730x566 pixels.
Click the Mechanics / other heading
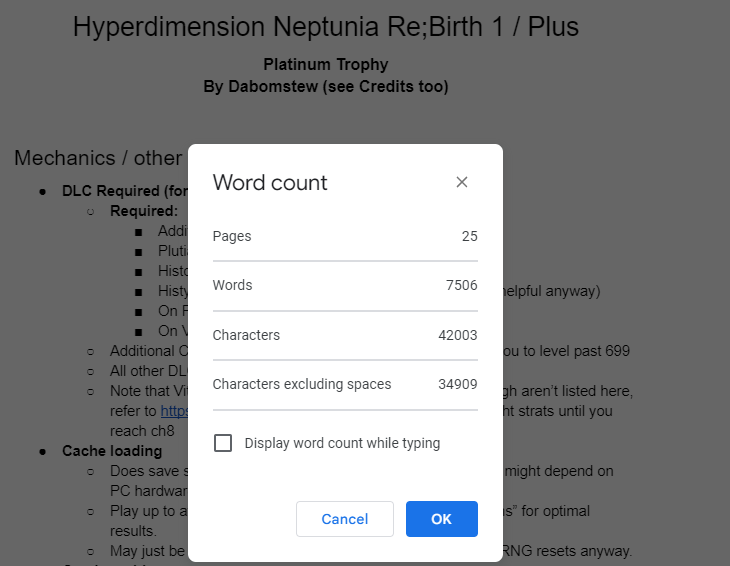pos(98,158)
